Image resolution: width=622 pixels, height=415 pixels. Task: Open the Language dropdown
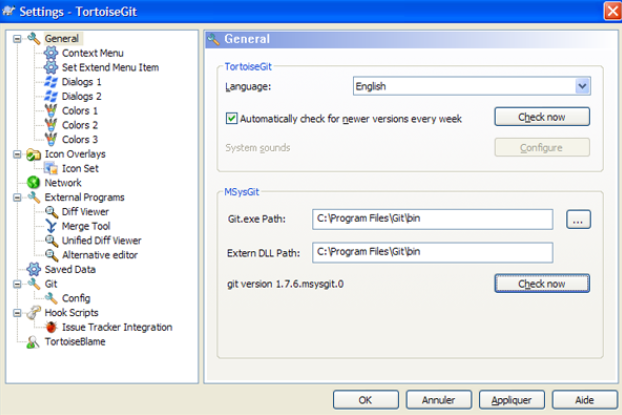pyautogui.click(x=582, y=87)
